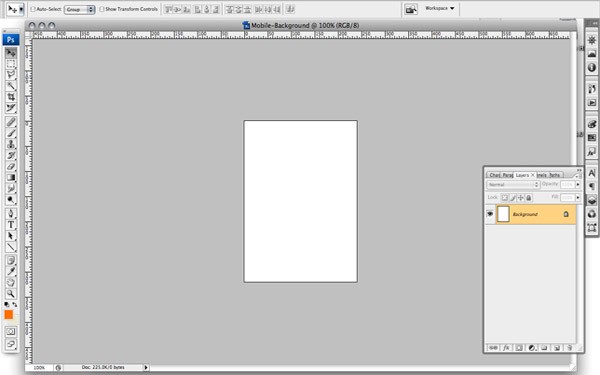This screenshot has height=375, width=600.
Task: Select the Crop tool
Action: point(11,97)
